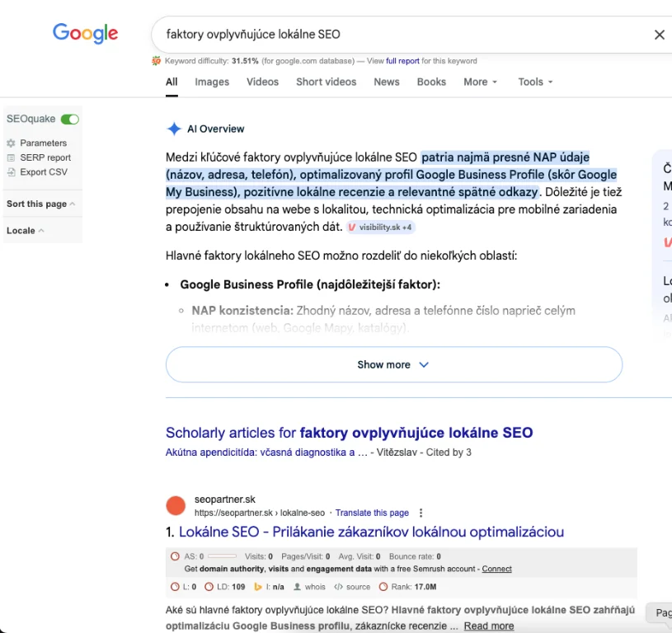Image resolution: width=672 pixels, height=633 pixels.
Task: Expand the Locale section
Action: pos(26,231)
